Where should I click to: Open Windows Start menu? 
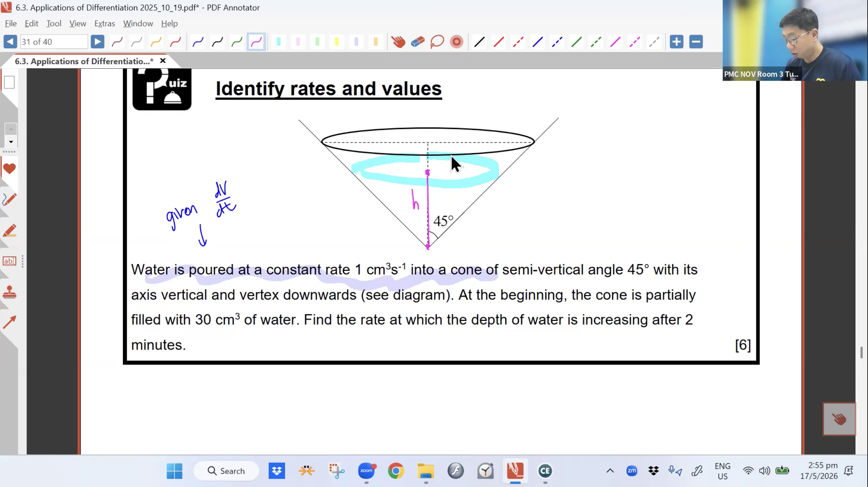click(x=174, y=471)
